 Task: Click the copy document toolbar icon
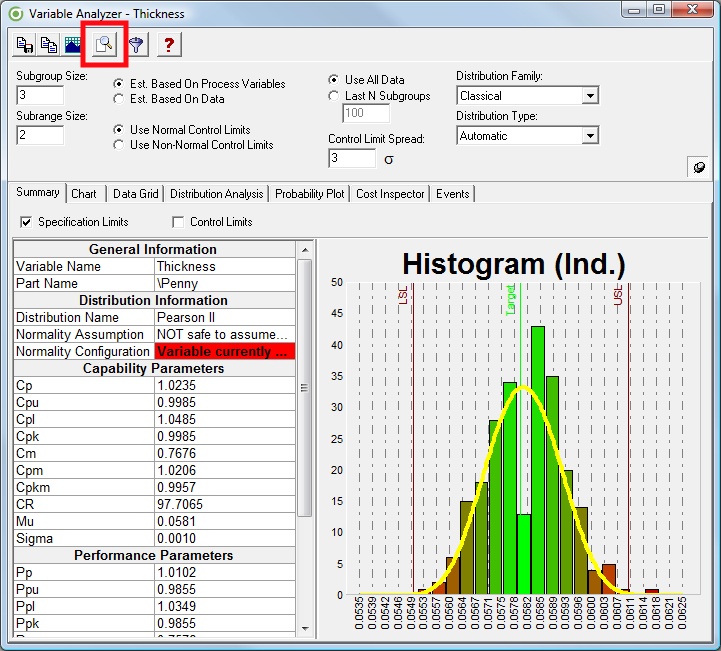pyautogui.click(x=48, y=45)
